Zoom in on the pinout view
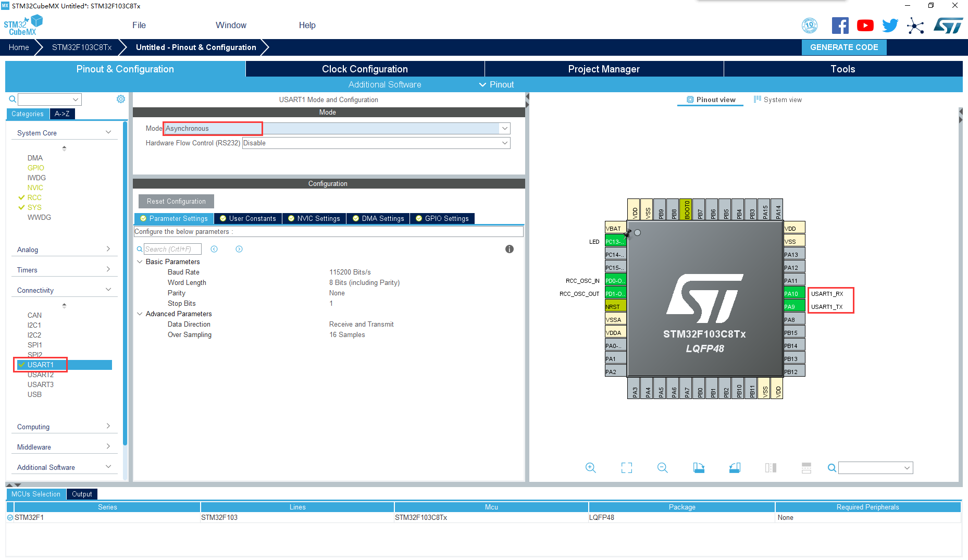968x560 pixels. point(591,467)
